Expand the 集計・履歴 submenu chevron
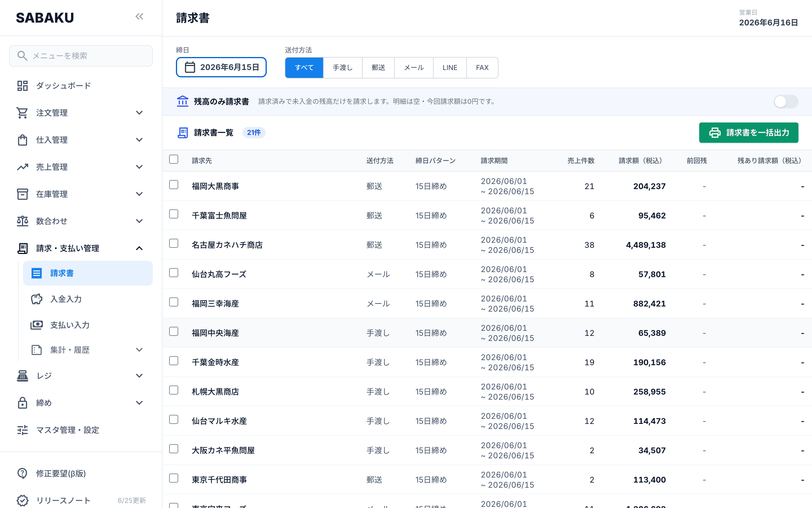This screenshot has height=508, width=812. (x=139, y=350)
